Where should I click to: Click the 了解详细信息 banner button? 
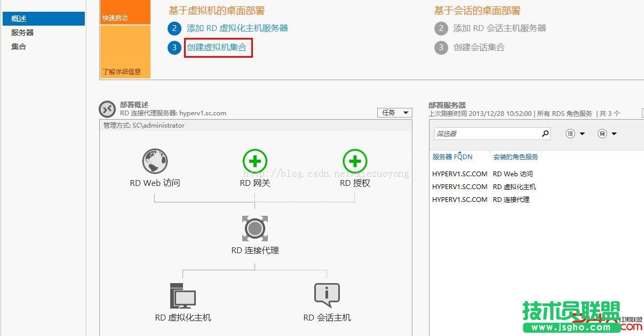[122, 71]
